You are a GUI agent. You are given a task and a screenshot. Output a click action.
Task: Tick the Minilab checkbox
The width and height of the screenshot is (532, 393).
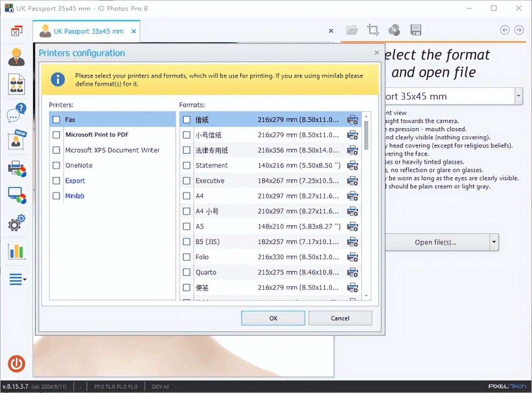[x=56, y=196]
